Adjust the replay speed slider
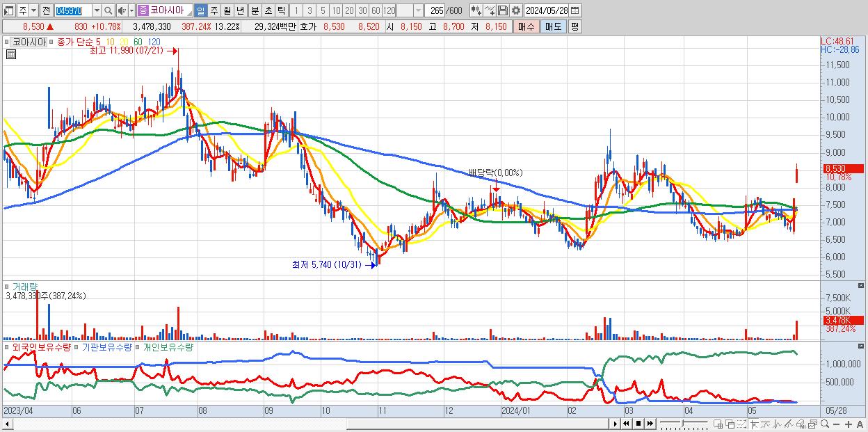 [x=684, y=423]
